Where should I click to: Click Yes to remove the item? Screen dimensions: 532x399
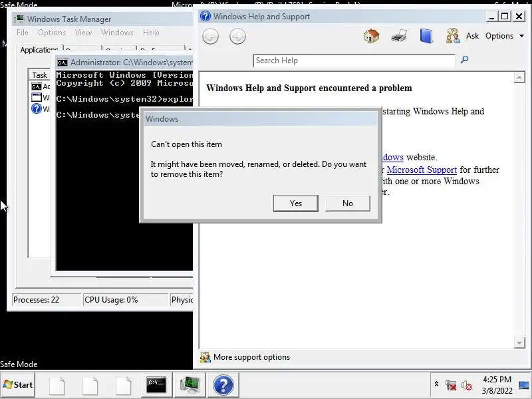295,203
